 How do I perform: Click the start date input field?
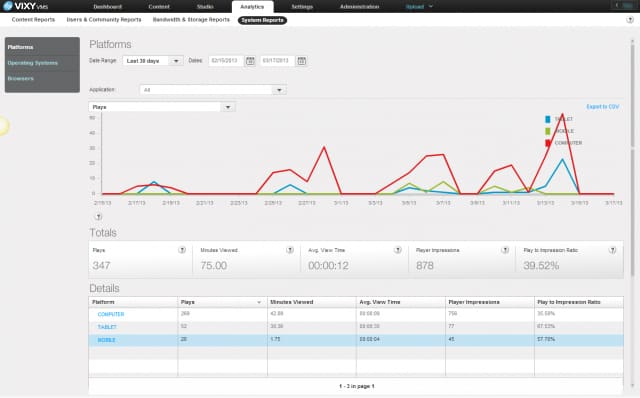(226, 61)
